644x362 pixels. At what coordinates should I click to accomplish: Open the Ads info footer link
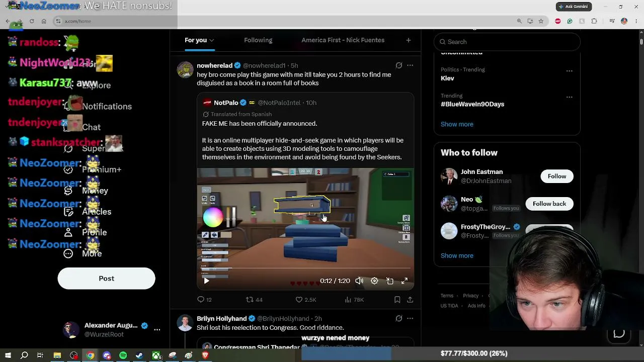click(x=476, y=306)
